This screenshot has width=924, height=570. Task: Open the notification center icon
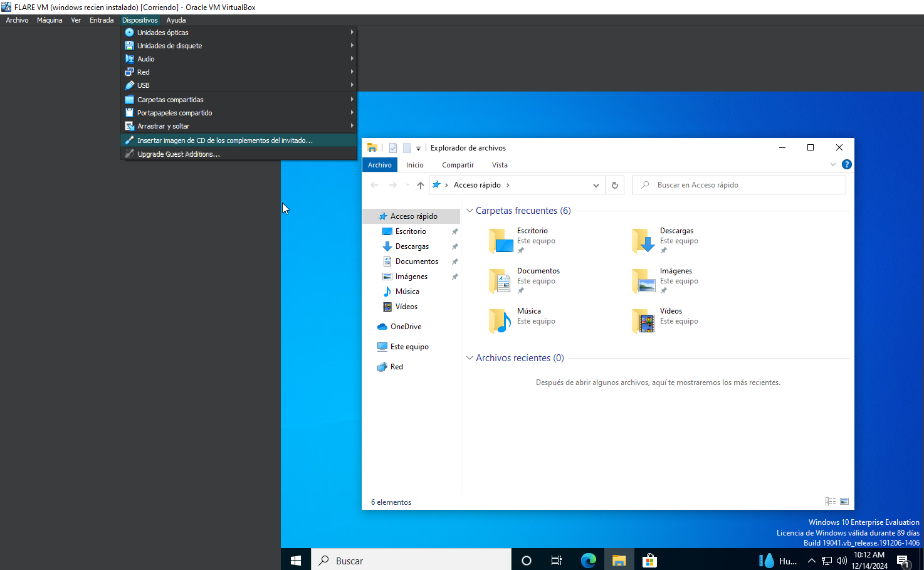(903, 561)
